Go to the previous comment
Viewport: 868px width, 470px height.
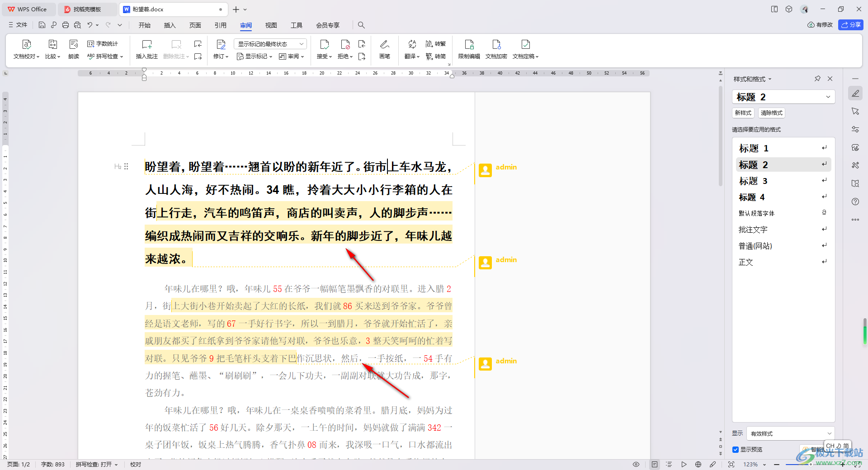198,44
